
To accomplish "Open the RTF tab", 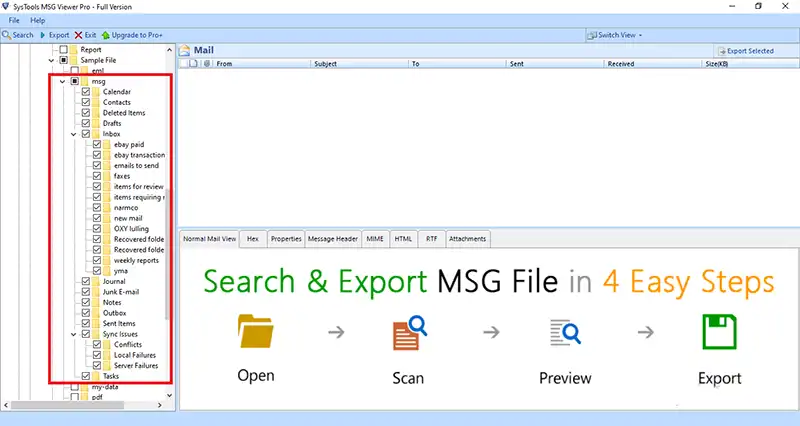I will coord(432,239).
